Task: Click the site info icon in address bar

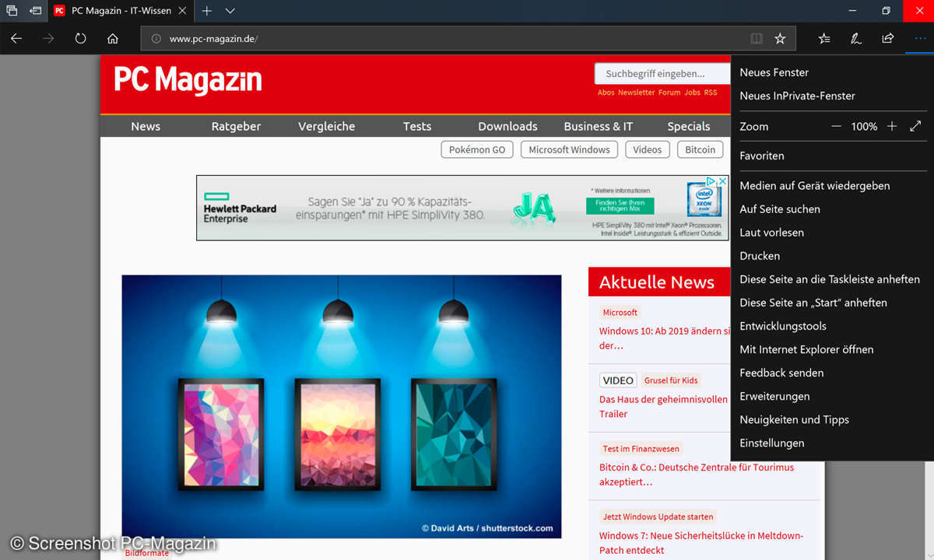Action: 156,38
